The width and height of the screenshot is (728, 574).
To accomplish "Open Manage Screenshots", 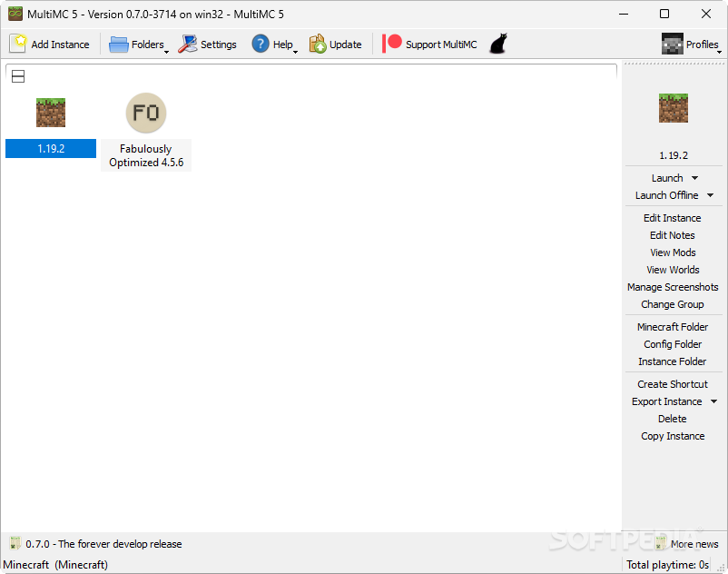I will pos(673,287).
